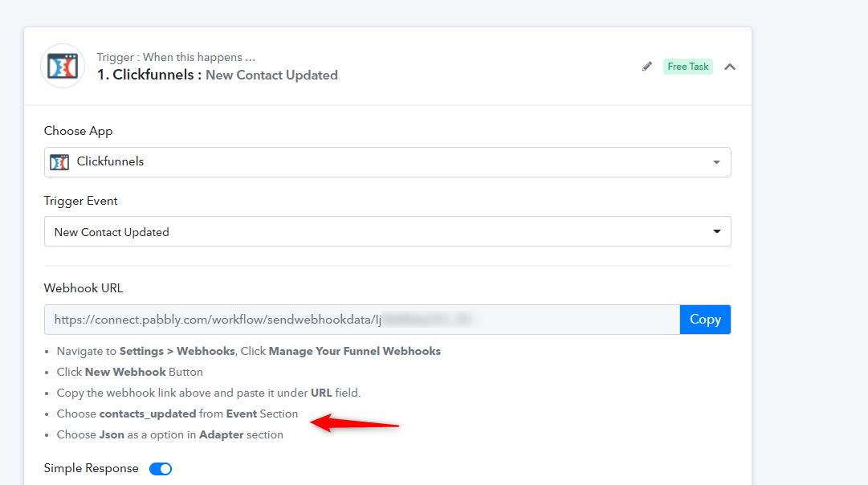Click the Webhook URL label
This screenshot has height=485, width=868.
pyautogui.click(x=83, y=288)
